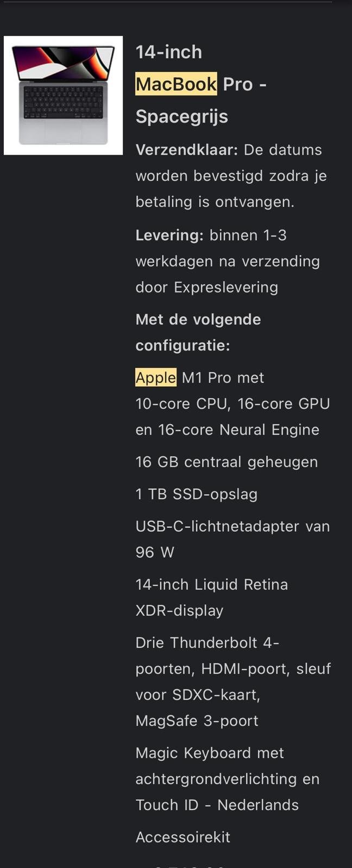This screenshot has width=352, height=868.
Task: Click the "1 TB SSD-opslag" line
Action: [x=197, y=494]
